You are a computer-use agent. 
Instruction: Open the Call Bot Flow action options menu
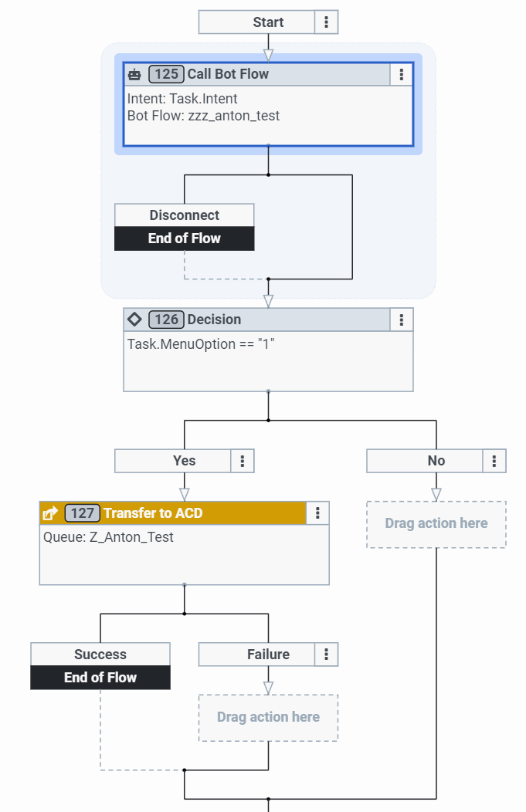tap(402, 75)
